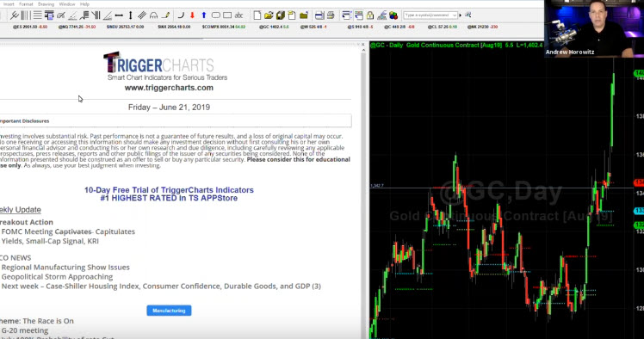Open the Window menu
The width and height of the screenshot is (644, 339).
click(x=66, y=4)
